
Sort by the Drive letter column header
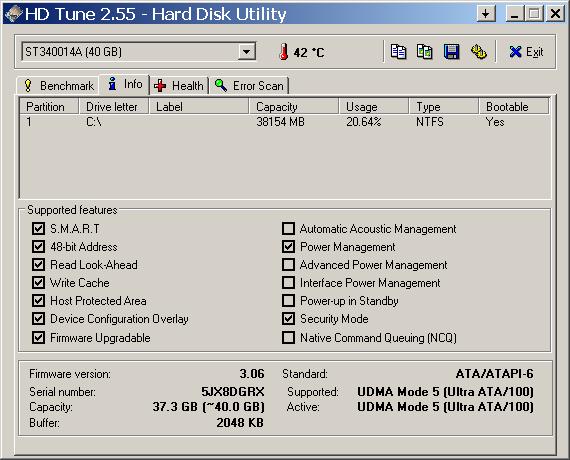(114, 107)
